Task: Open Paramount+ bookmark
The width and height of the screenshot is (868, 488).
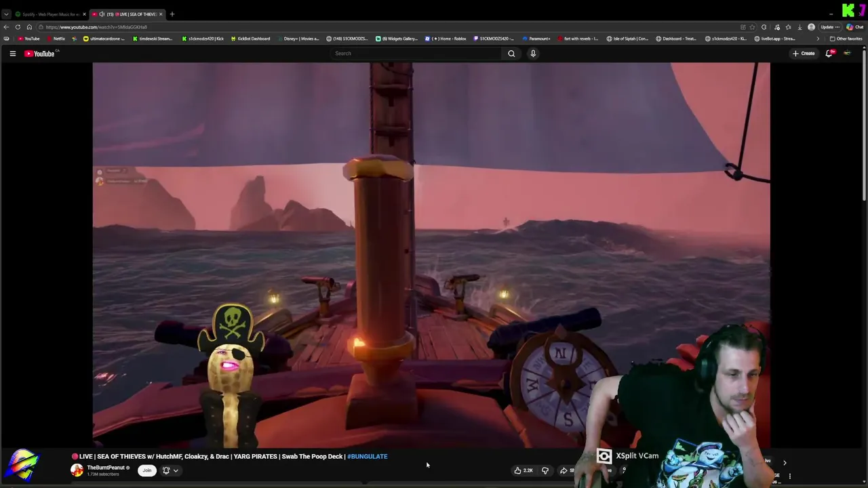Action: (x=536, y=39)
